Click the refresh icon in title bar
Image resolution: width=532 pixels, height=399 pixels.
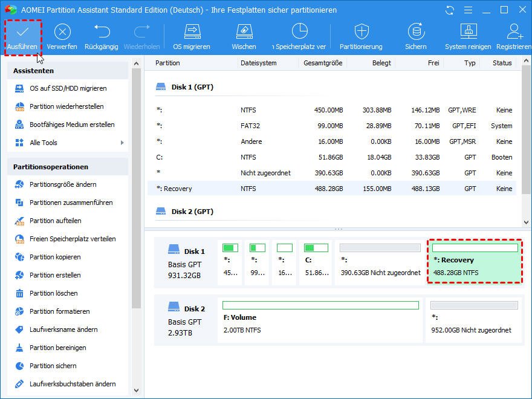[449, 10]
